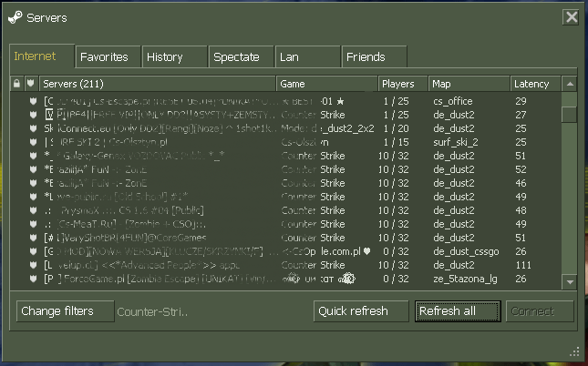588x366 pixels.
Task: Select the ForcoGame.pl [Zombie Escape] server name
Action: click(161, 279)
